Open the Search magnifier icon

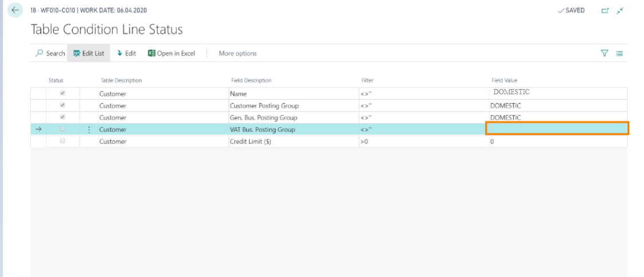(x=39, y=53)
